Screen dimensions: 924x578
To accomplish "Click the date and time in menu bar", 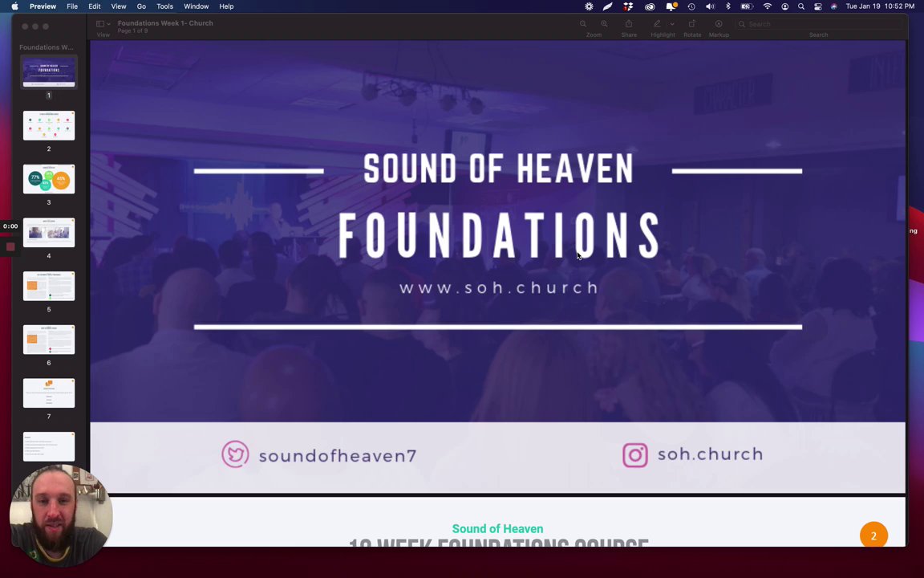I will (x=880, y=6).
